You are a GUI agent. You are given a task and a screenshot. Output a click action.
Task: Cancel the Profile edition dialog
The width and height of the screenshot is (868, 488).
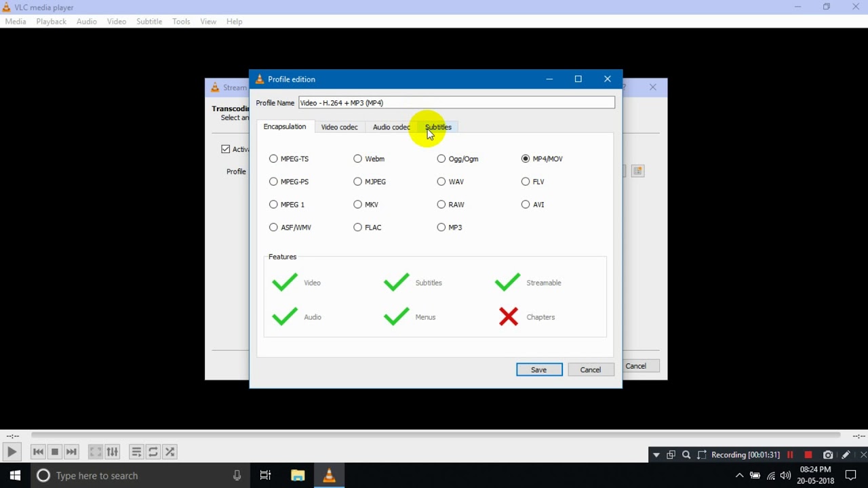591,369
